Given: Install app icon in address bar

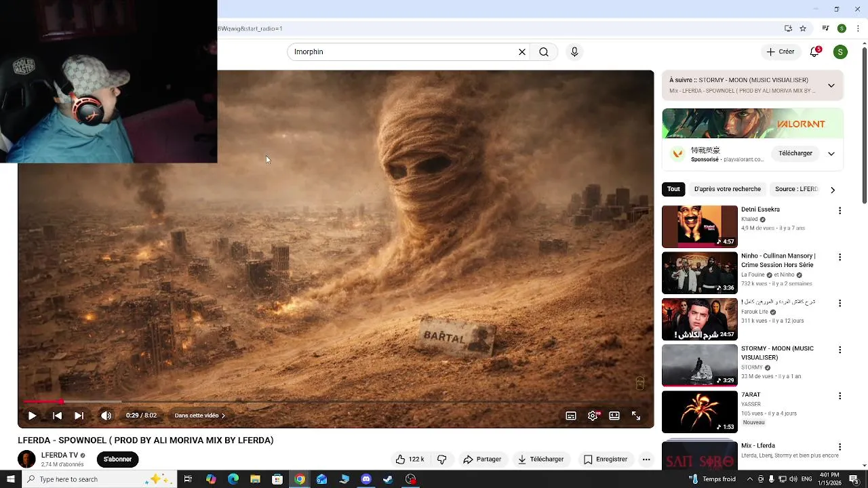Looking at the screenshot, I should [x=788, y=28].
